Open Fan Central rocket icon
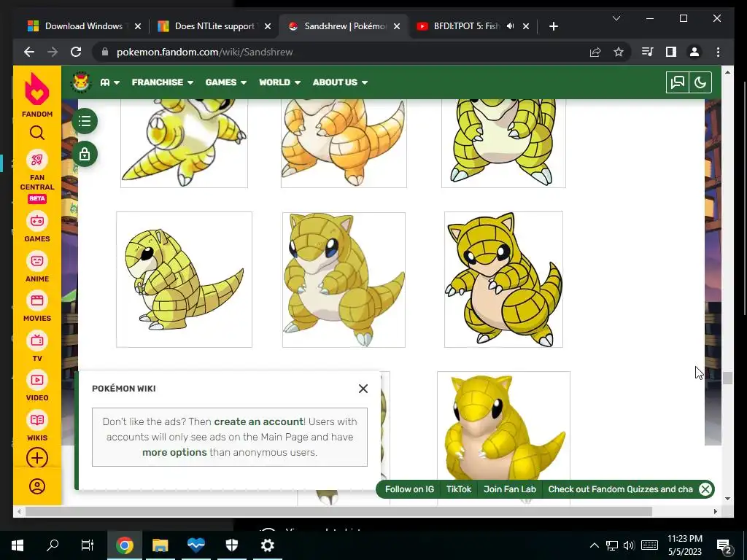747x560 pixels. pos(36,160)
